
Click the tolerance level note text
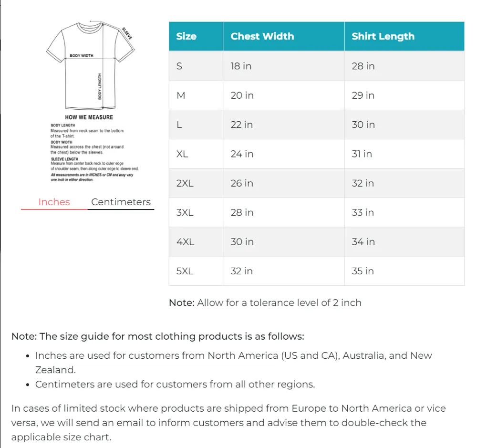click(265, 303)
